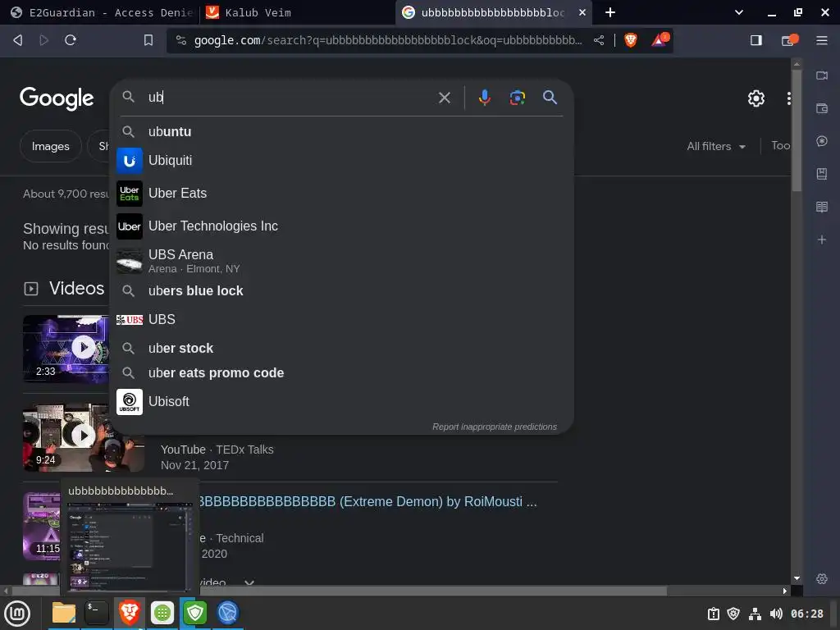Open the Brave hamburger menu

pos(822,40)
